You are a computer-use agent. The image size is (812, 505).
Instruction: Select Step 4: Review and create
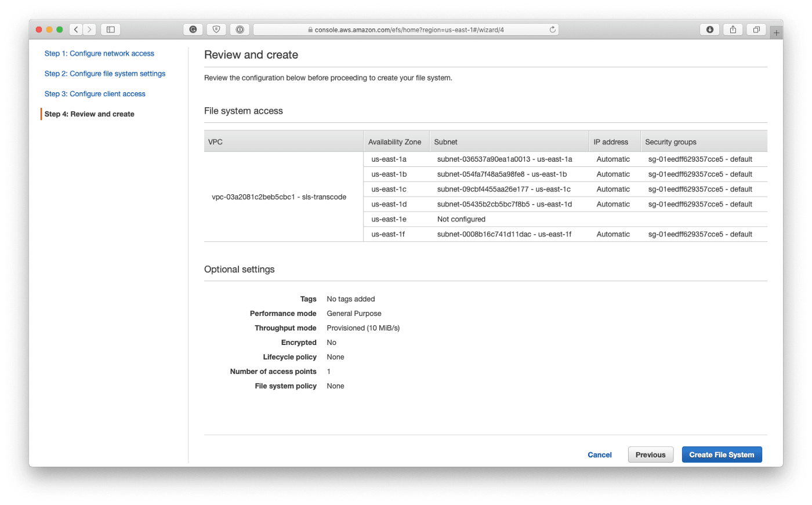point(89,114)
